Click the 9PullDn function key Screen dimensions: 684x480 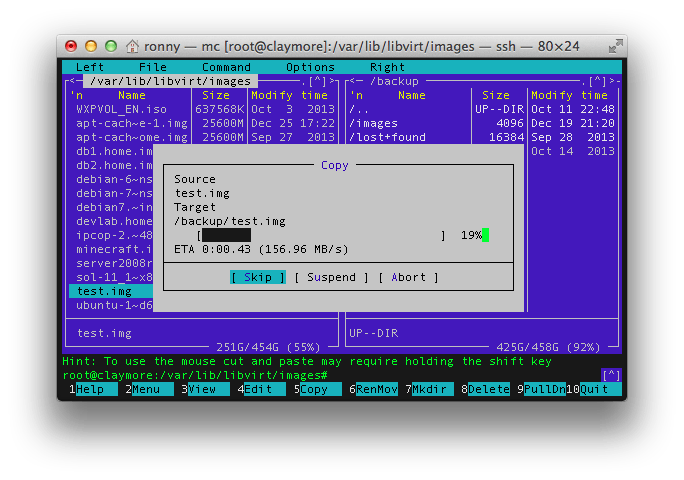pos(541,389)
